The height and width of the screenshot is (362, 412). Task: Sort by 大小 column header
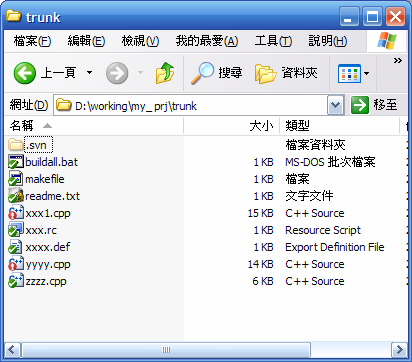click(232, 126)
